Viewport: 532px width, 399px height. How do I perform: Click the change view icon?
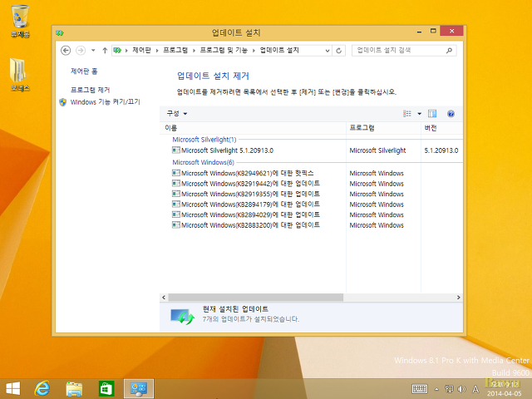[x=406, y=114]
